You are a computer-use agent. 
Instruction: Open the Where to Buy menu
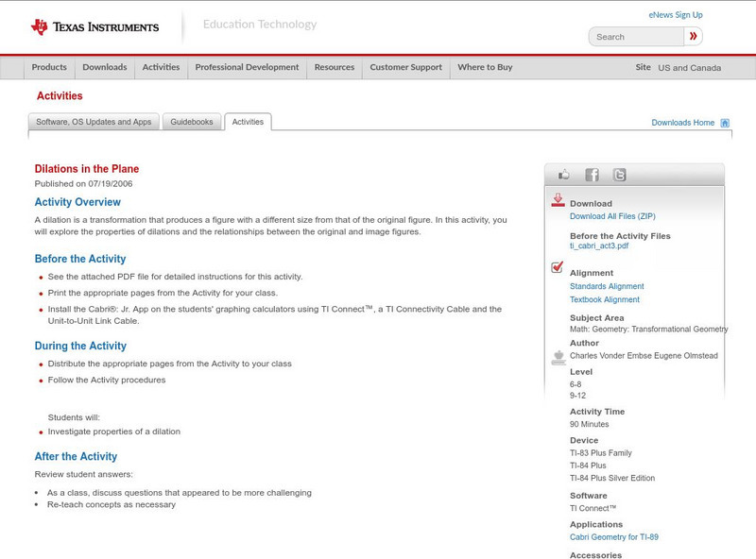coord(485,67)
